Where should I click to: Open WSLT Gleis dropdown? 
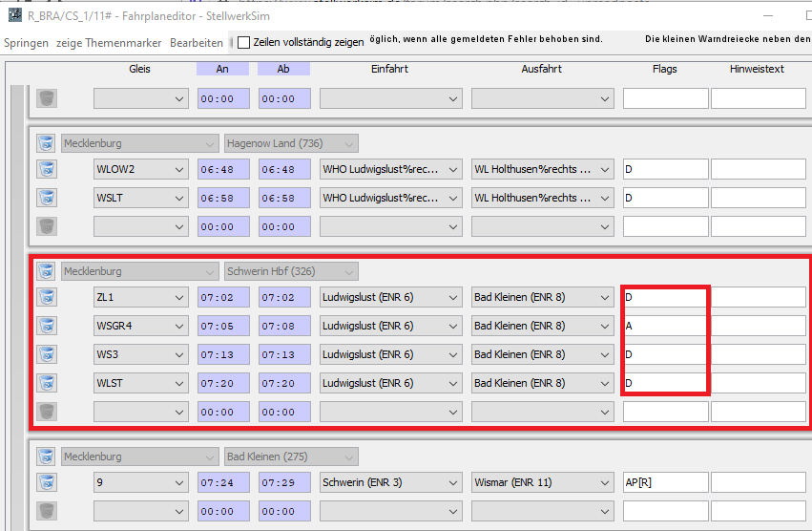point(141,198)
